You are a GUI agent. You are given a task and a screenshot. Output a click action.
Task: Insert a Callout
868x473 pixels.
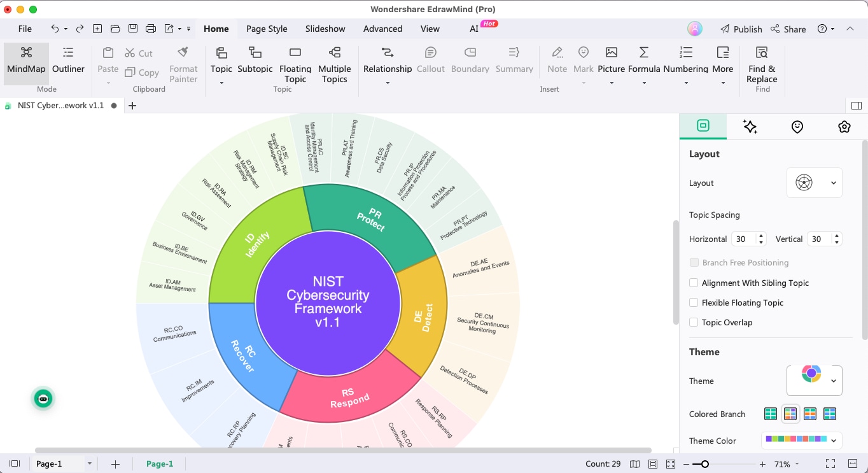pyautogui.click(x=431, y=61)
